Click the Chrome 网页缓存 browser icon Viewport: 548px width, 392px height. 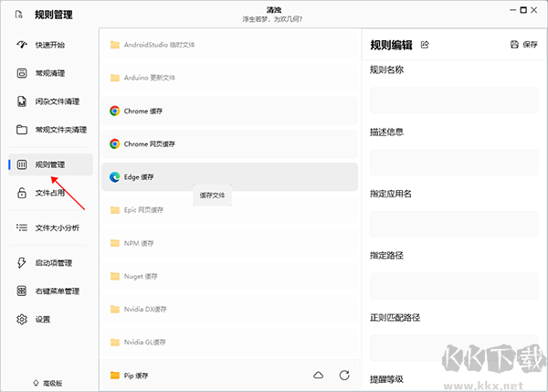click(115, 143)
